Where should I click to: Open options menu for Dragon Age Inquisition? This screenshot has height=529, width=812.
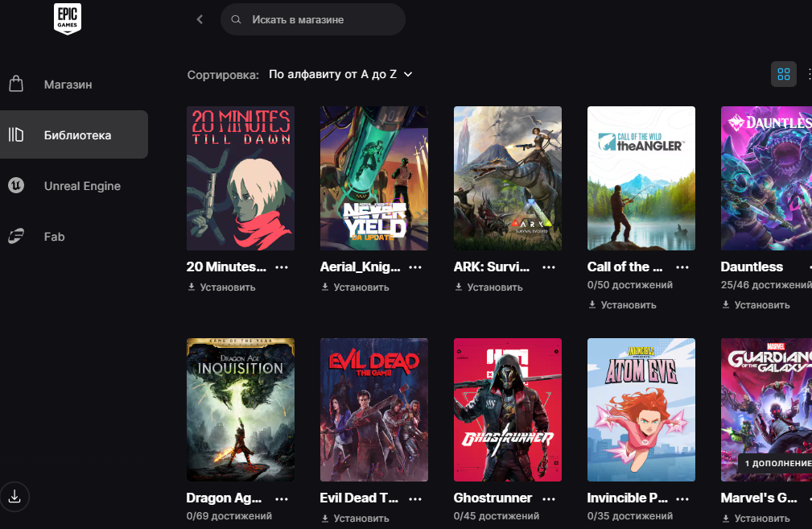coord(282,498)
